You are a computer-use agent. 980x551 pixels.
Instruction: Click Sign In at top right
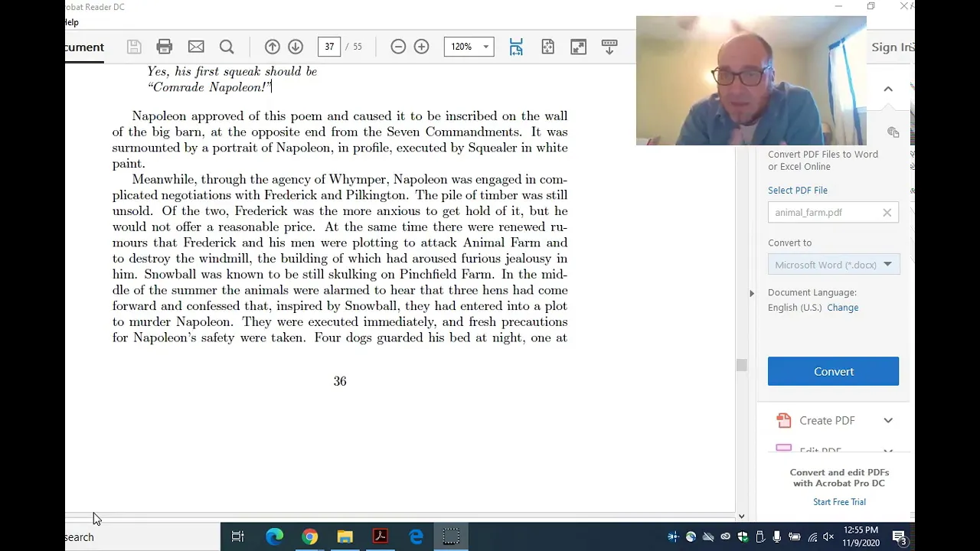coord(893,47)
